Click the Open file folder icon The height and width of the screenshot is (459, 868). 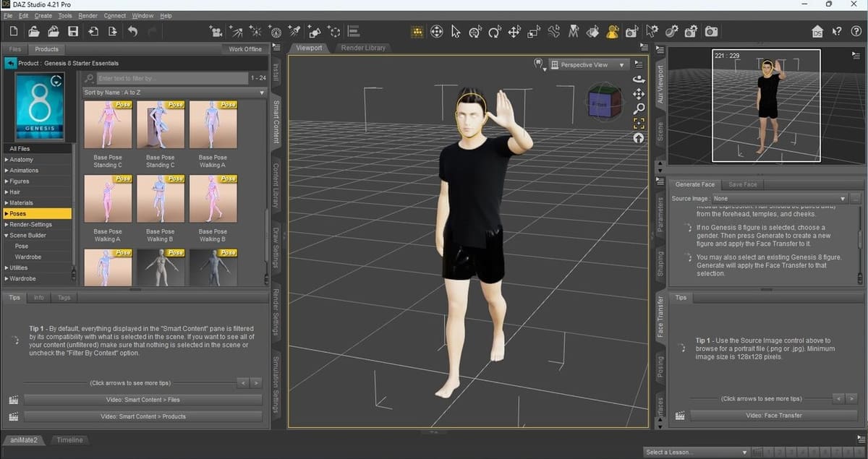coord(34,31)
